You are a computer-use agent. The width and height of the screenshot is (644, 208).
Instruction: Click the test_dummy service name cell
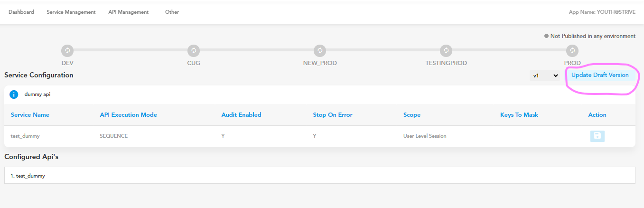click(x=25, y=136)
